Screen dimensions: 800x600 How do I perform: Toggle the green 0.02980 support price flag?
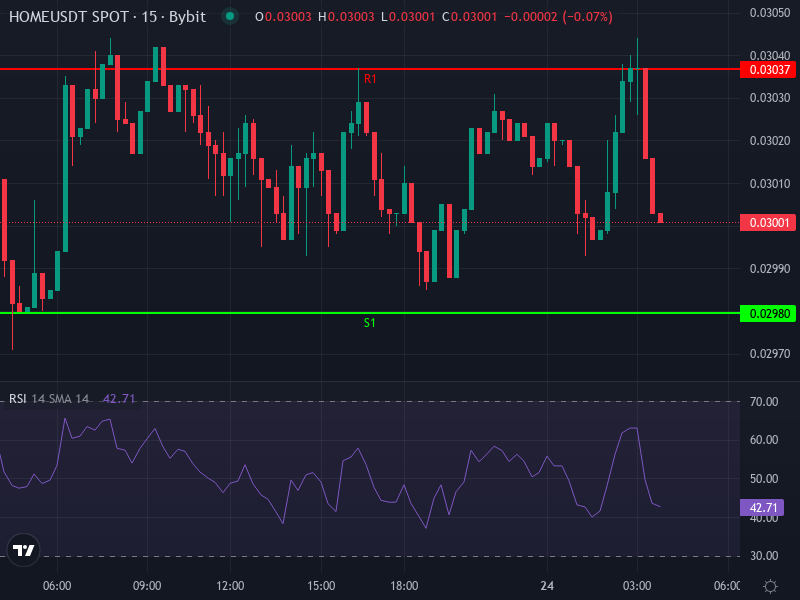pyautogui.click(x=765, y=312)
